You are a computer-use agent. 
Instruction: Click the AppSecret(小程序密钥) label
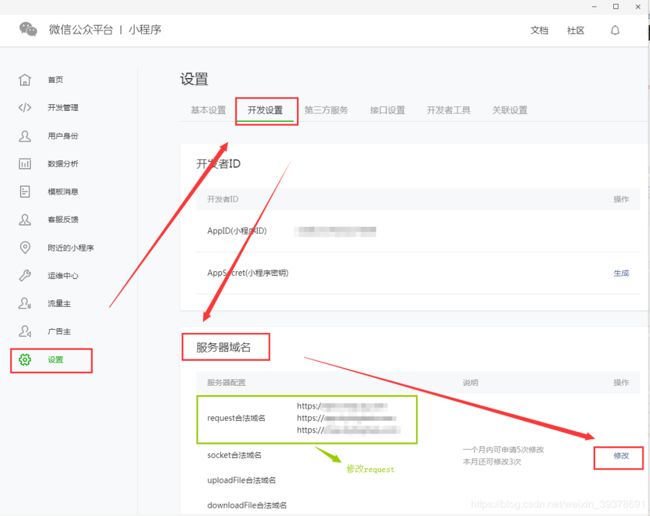(x=248, y=273)
